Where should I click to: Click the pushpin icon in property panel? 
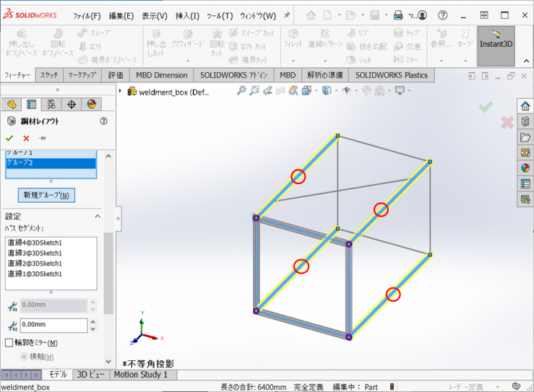pyautogui.click(x=43, y=138)
